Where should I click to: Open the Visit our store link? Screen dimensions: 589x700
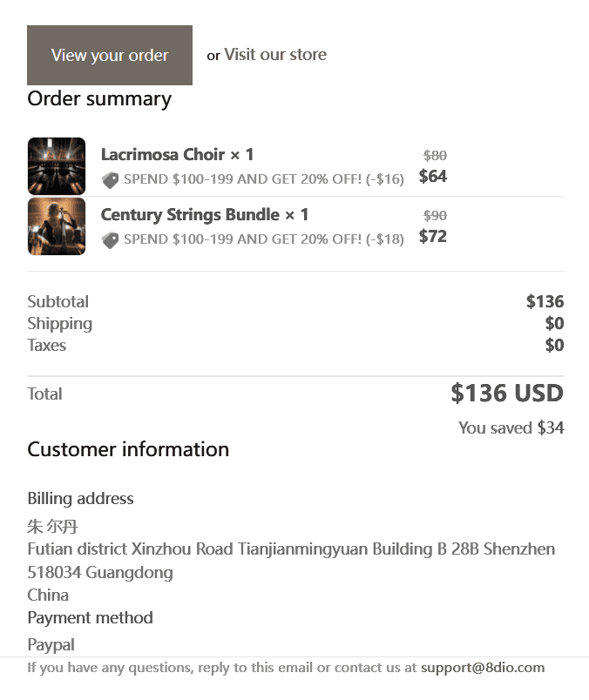(x=275, y=55)
